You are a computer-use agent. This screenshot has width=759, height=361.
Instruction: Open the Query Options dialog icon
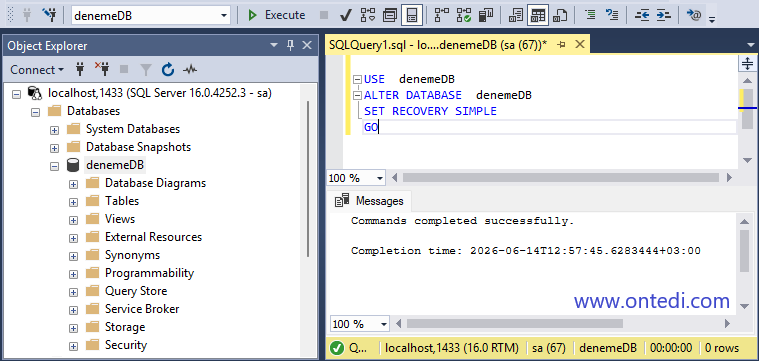[390, 15]
